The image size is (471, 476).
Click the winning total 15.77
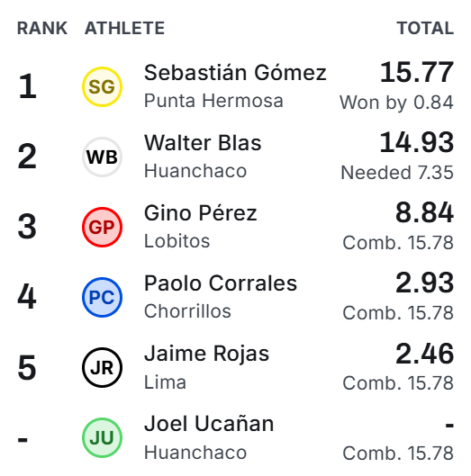(417, 72)
